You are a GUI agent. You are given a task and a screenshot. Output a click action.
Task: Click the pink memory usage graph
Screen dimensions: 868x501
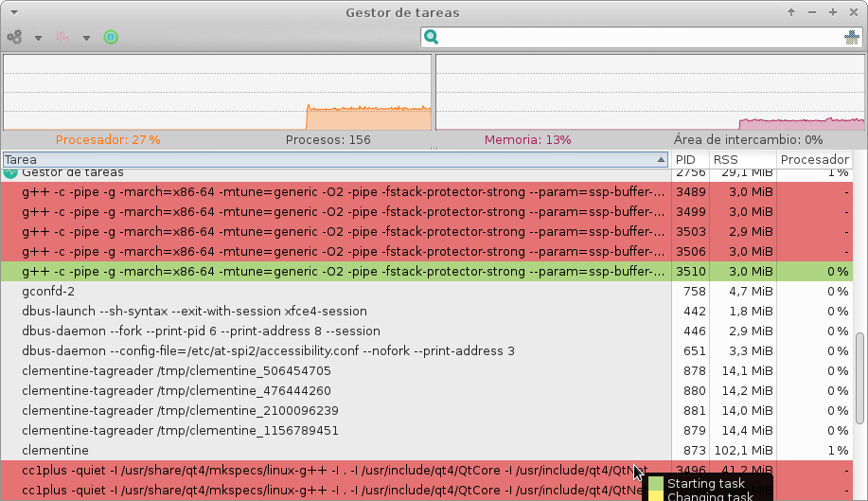pos(650,92)
